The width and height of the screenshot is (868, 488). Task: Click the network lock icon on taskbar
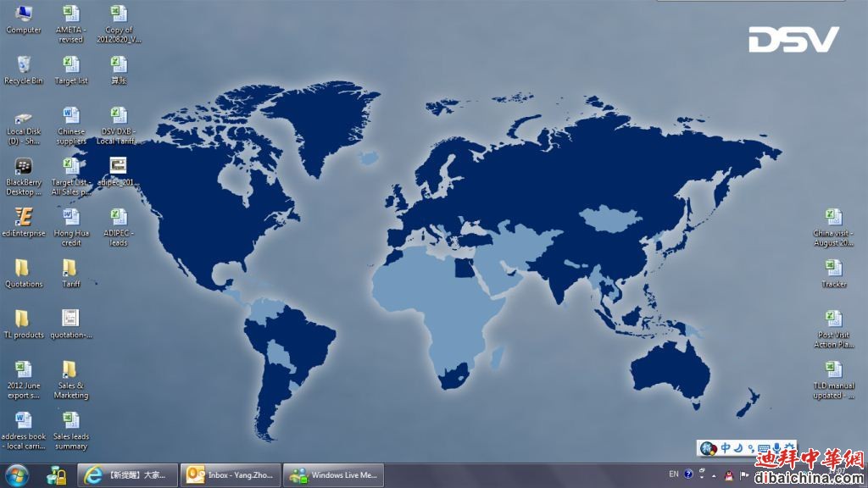(57, 476)
